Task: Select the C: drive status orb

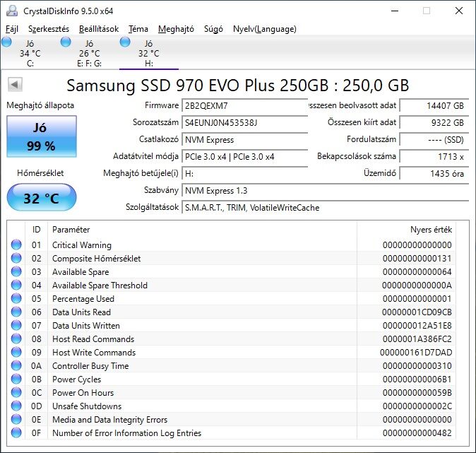Action: pos(6,42)
